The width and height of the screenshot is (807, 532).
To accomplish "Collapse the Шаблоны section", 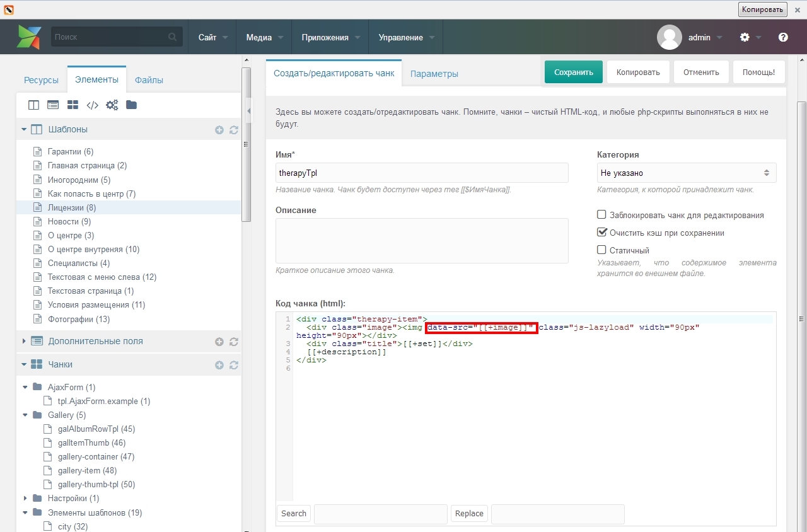I will pos(24,129).
